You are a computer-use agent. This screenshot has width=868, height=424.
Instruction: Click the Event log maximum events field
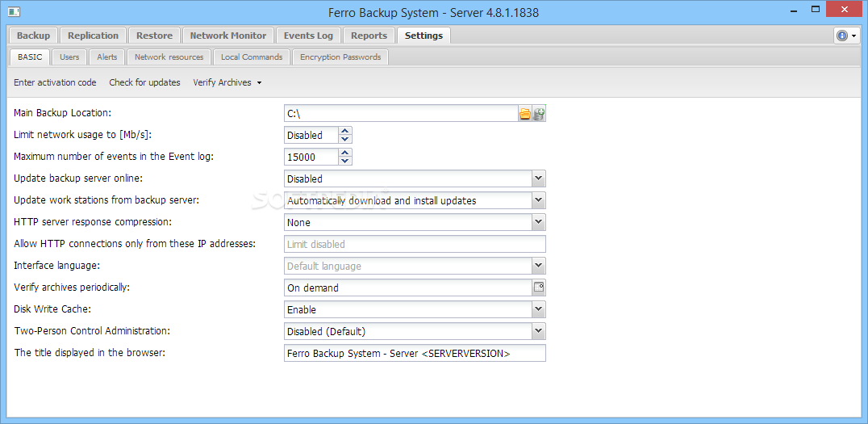pyautogui.click(x=311, y=157)
